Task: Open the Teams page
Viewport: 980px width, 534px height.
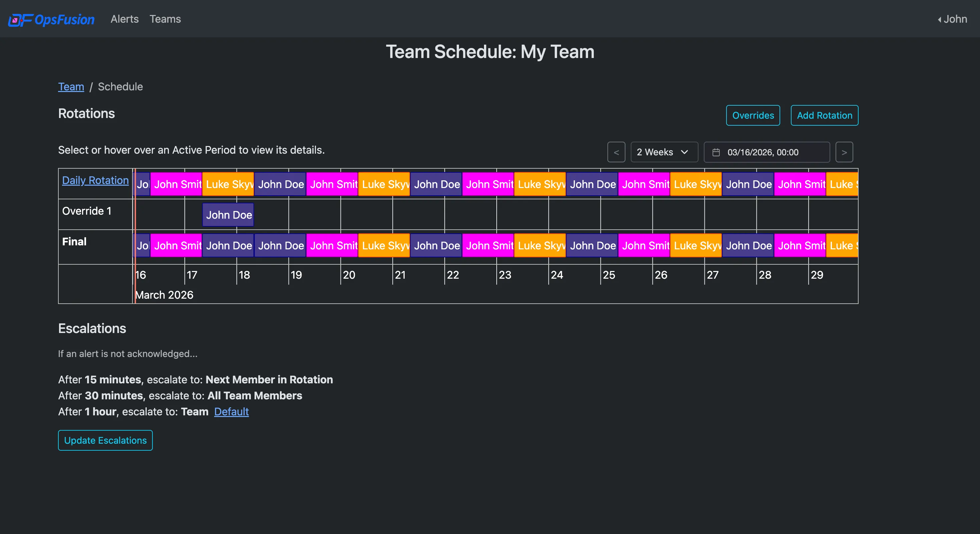Action: pyautogui.click(x=165, y=19)
